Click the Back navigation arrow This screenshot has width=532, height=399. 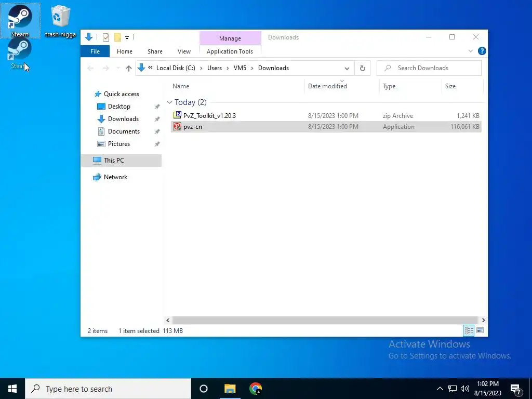[x=90, y=68]
